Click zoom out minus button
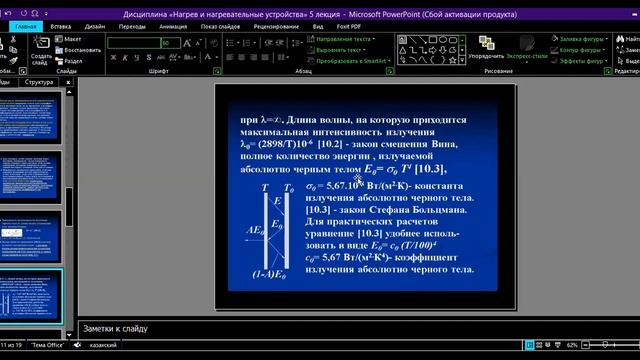640x360 pixels. (x=585, y=345)
